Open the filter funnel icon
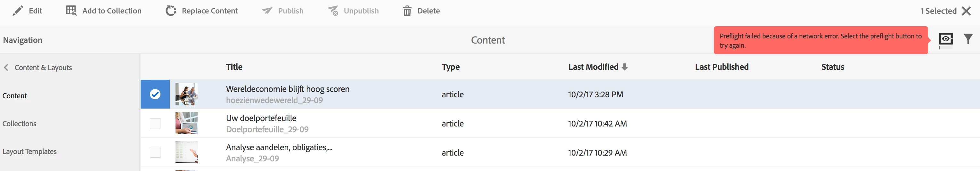The width and height of the screenshot is (980, 171). coord(968,39)
